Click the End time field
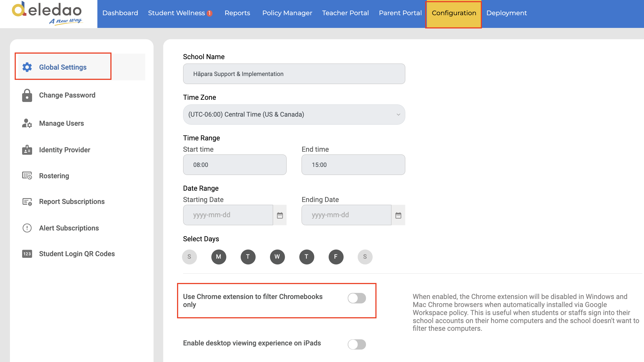Image resolution: width=644 pixels, height=362 pixels. 353,165
